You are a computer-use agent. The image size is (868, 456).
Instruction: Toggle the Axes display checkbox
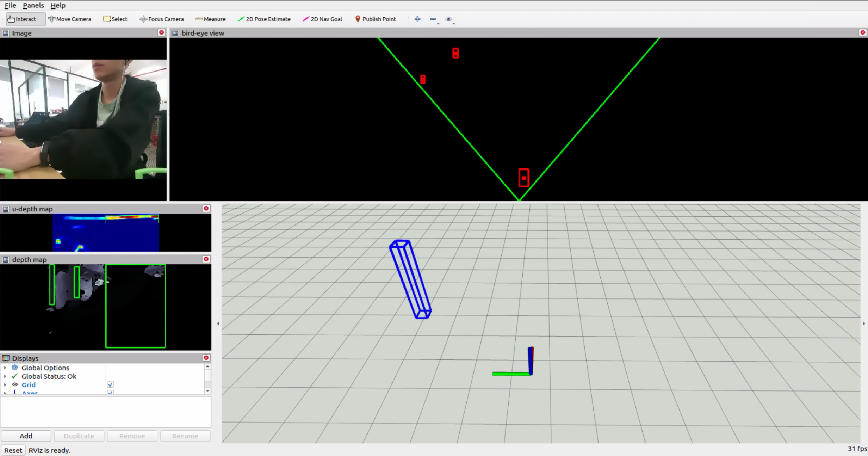(110, 392)
